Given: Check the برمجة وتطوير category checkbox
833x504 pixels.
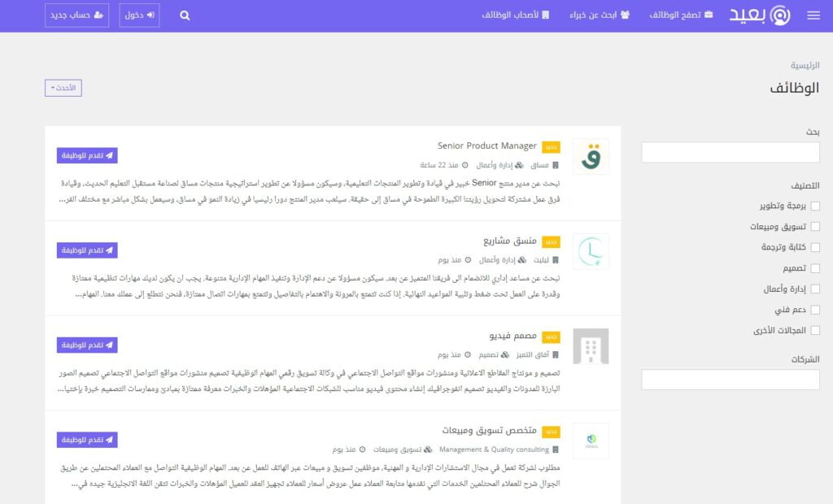Looking at the screenshot, I should (815, 206).
